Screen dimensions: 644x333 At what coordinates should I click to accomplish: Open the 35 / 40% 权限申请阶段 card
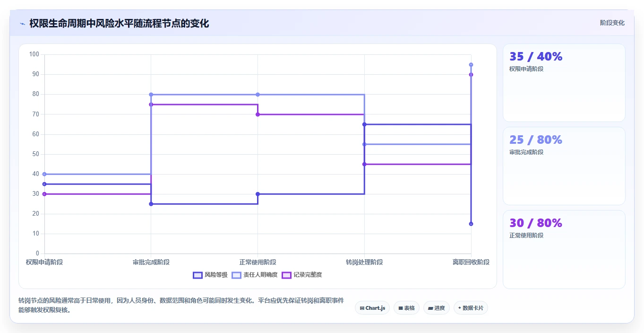[x=564, y=83]
